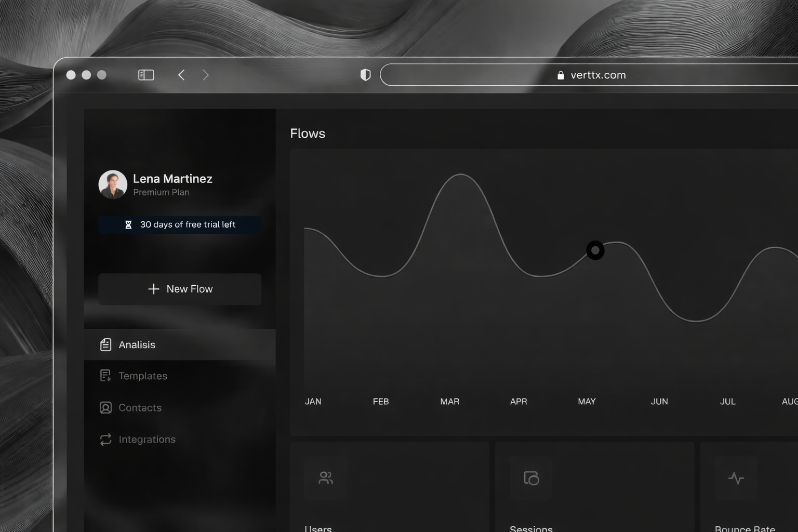Click the Premium Plan label
Screen dimensions: 798x532
click(x=161, y=192)
